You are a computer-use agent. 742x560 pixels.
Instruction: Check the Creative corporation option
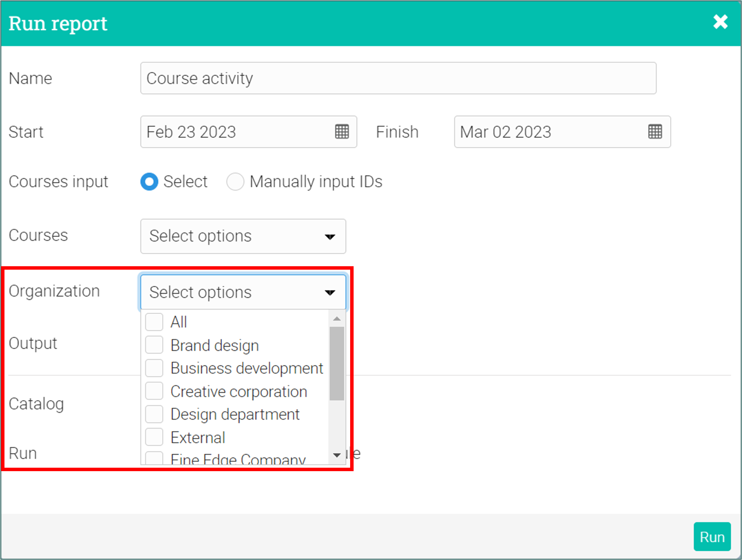[154, 391]
